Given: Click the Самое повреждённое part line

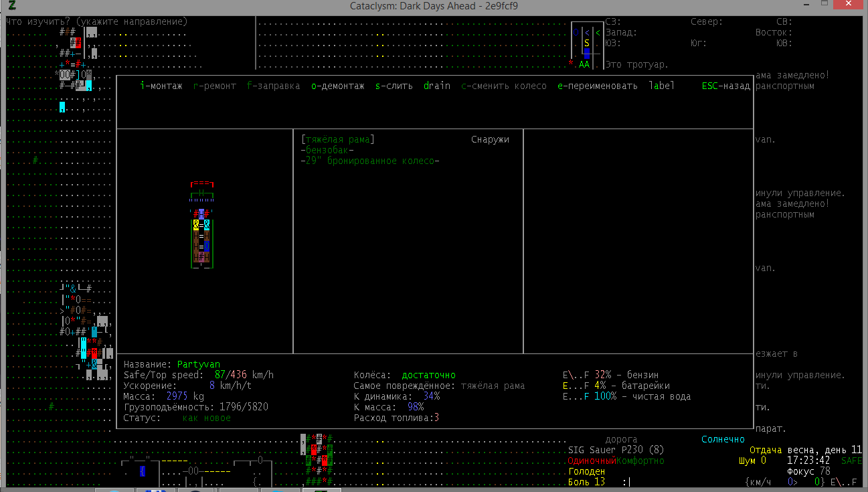Looking at the screenshot, I should point(440,386).
